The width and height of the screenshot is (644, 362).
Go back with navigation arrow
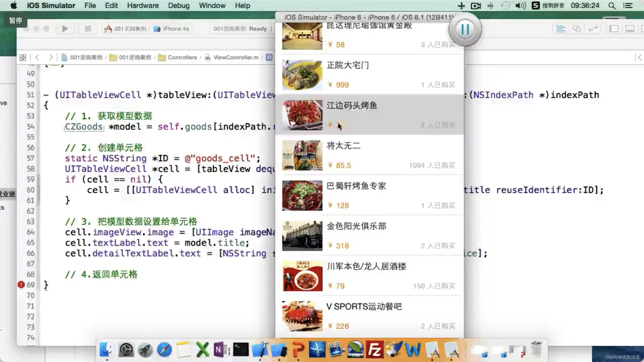37,58
